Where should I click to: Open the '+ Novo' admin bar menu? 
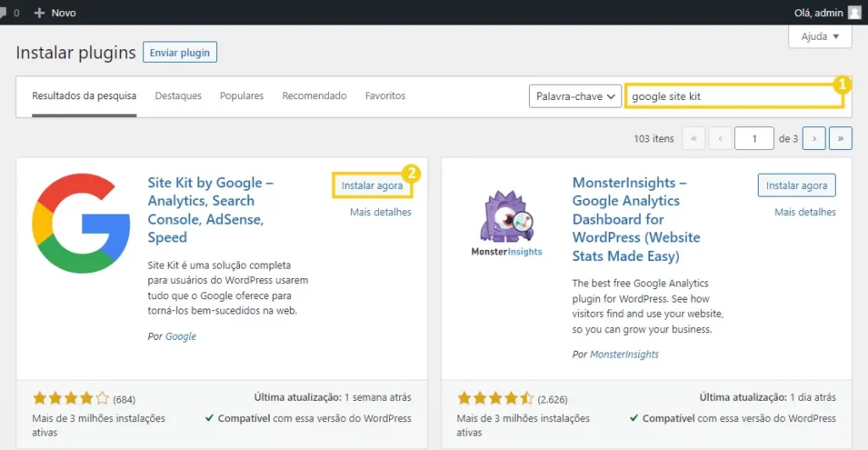55,13
